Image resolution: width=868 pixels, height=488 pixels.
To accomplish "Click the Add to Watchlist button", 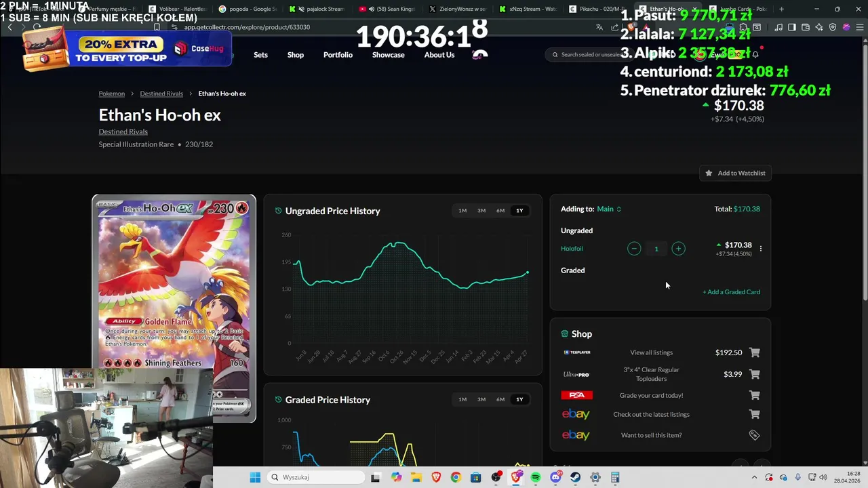I will [x=735, y=173].
